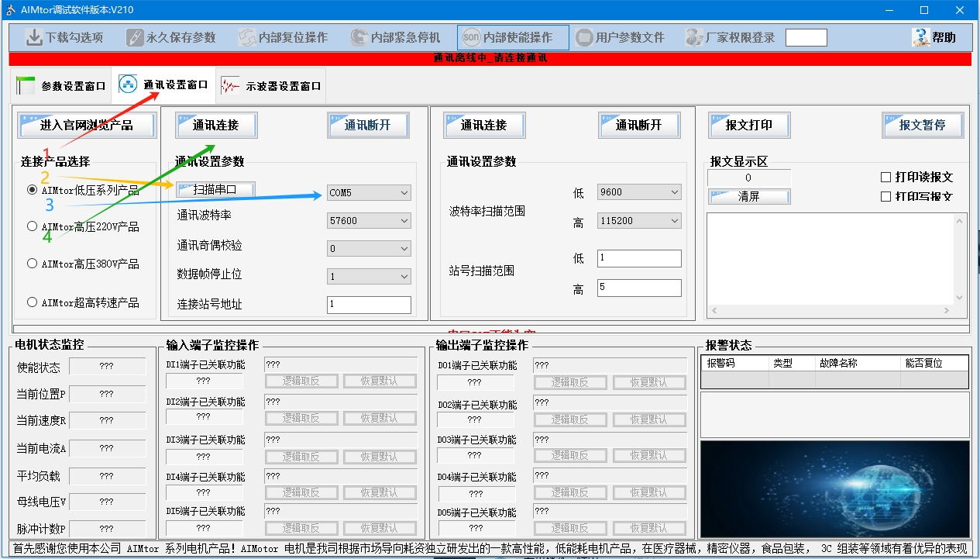
Task: Expand the COM5 serial port dropdown
Action: pos(369,192)
